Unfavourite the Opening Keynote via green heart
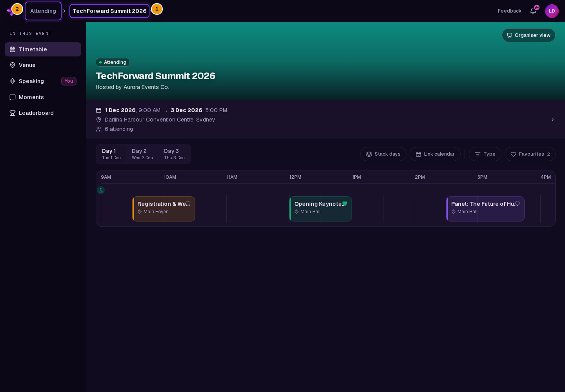The height and width of the screenshot is (392, 565). click(345, 203)
